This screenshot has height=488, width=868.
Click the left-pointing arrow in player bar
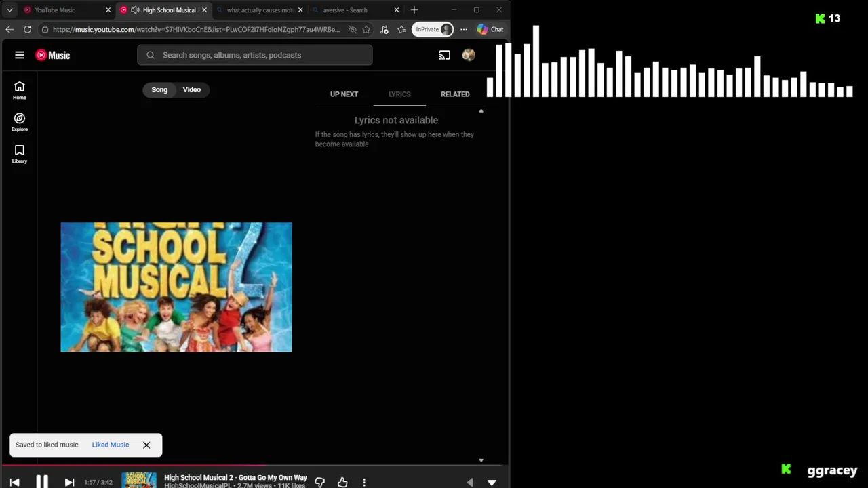pyautogui.click(x=470, y=482)
